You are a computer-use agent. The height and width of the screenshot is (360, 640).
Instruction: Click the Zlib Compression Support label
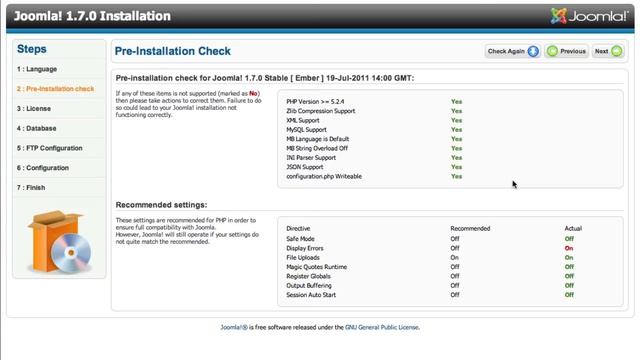[321, 111]
